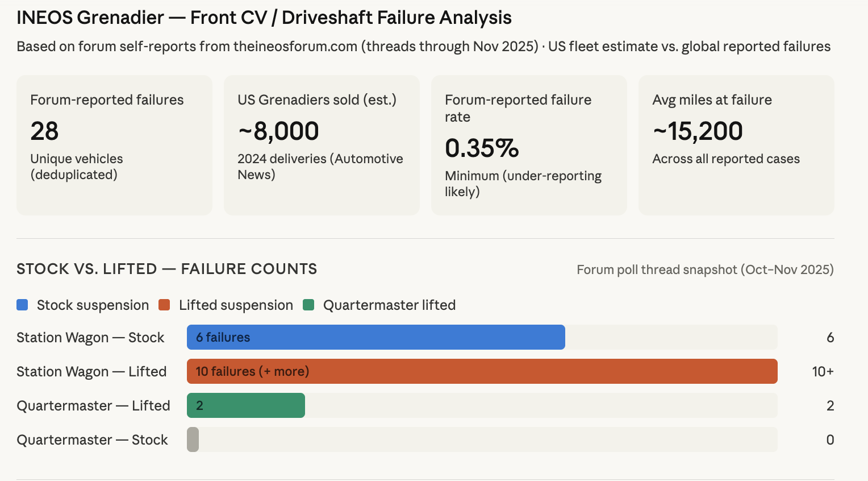The height and width of the screenshot is (481, 868).
Task: Toggle the Quartermaster lifted legend label
Action: 389,305
